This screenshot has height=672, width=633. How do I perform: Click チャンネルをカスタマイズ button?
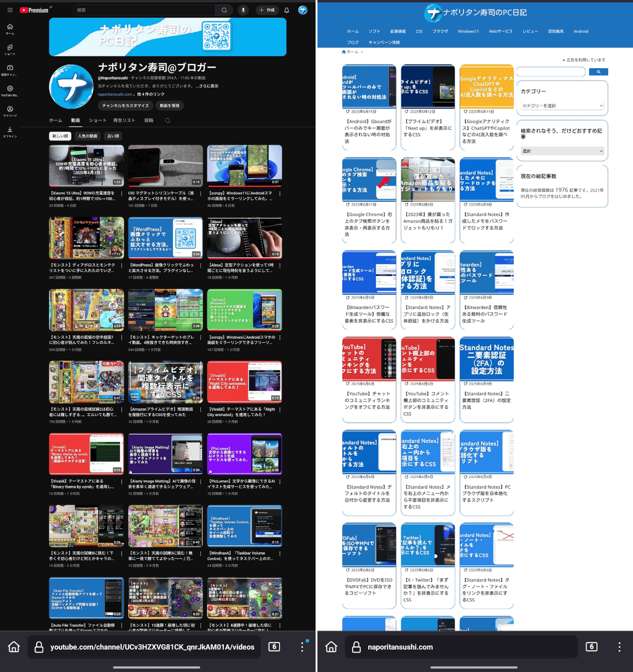point(125,105)
